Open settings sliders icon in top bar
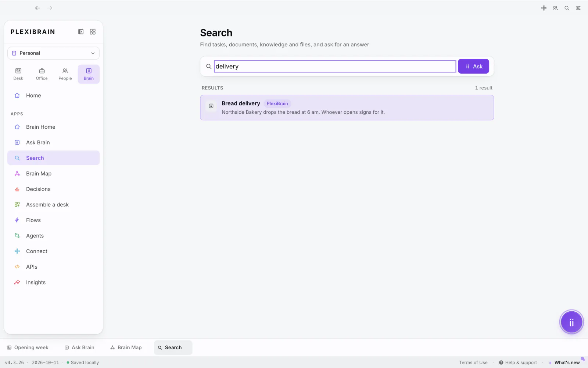Screen dimensions: 588x368 578,8
